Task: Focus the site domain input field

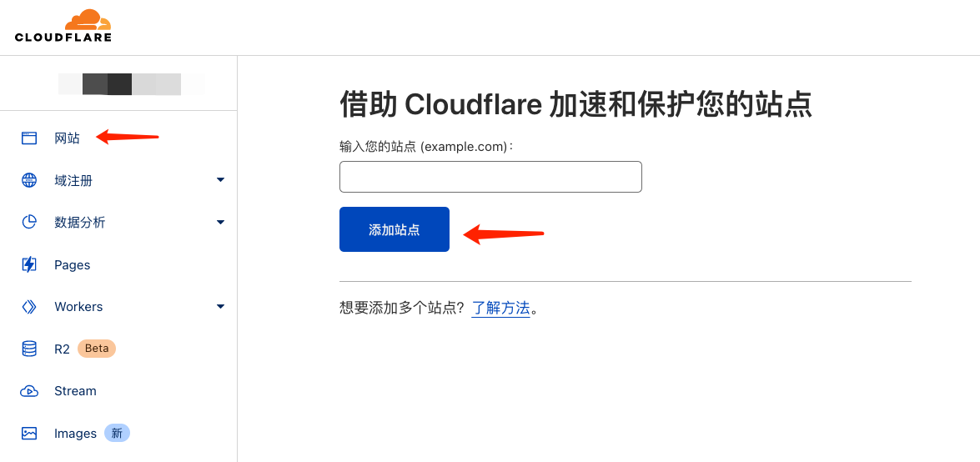Action: (x=490, y=177)
